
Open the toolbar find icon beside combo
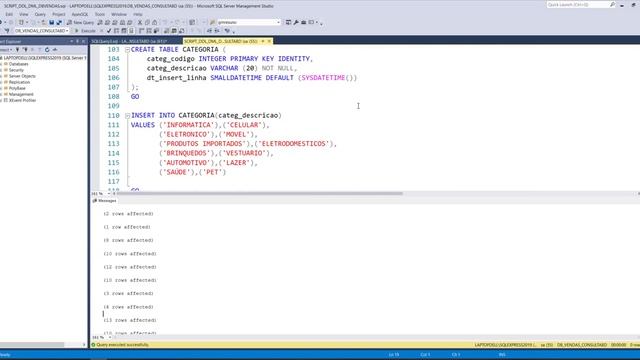click(x=212, y=22)
